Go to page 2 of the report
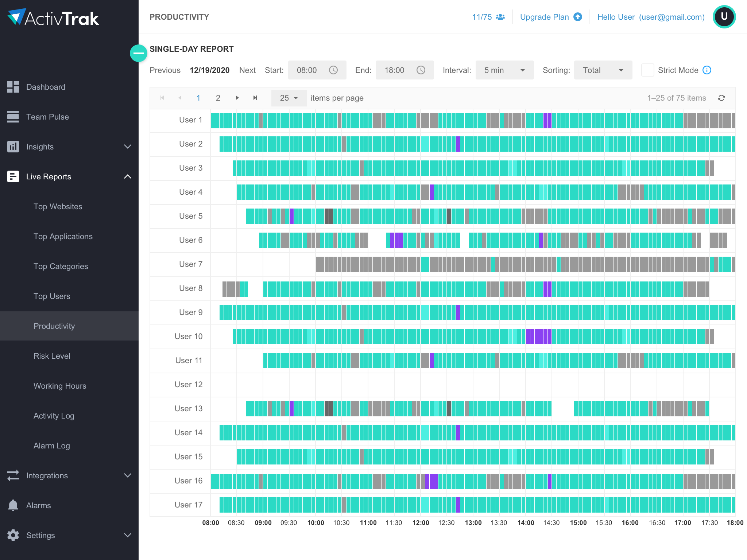Screen dimensions: 747x560 (x=218, y=98)
